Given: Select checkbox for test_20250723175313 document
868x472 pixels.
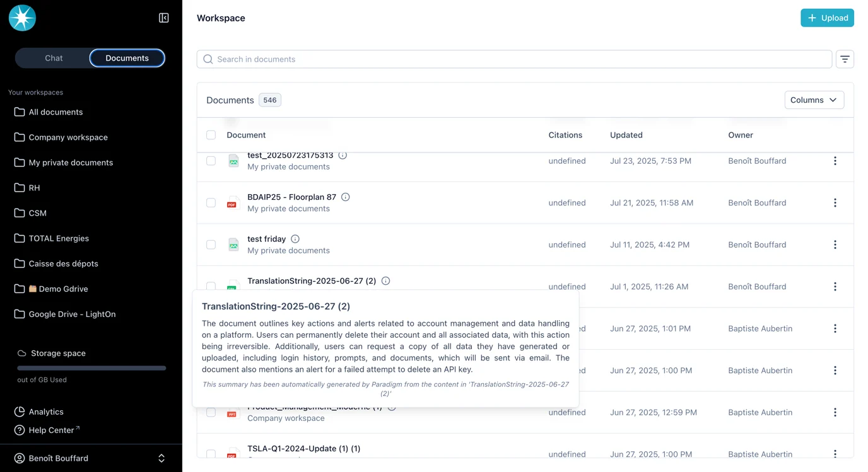Looking at the screenshot, I should tap(211, 161).
